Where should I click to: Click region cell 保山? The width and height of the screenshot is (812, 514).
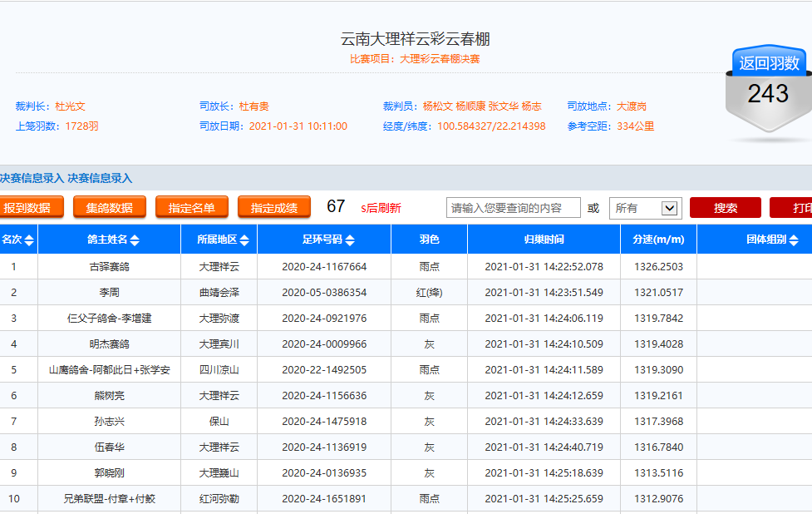tap(219, 421)
